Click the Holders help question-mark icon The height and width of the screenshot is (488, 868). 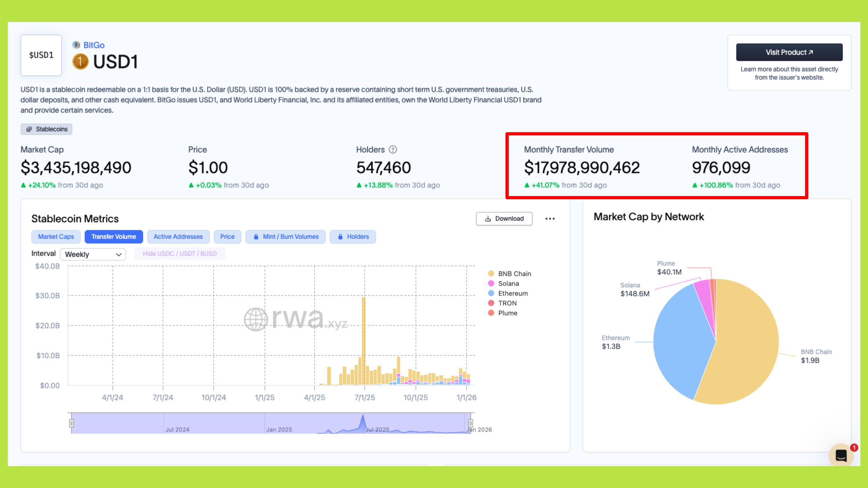[x=393, y=150]
